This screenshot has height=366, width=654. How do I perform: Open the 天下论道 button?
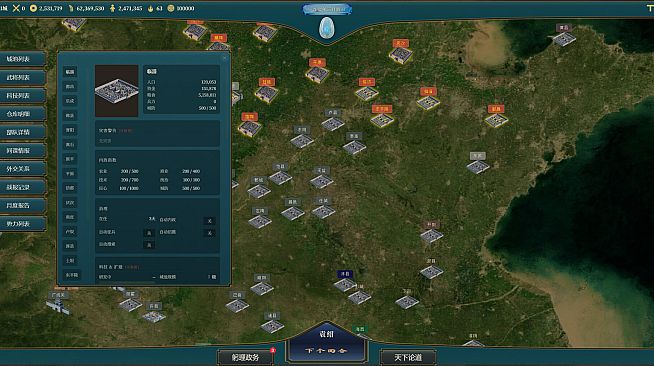click(408, 357)
